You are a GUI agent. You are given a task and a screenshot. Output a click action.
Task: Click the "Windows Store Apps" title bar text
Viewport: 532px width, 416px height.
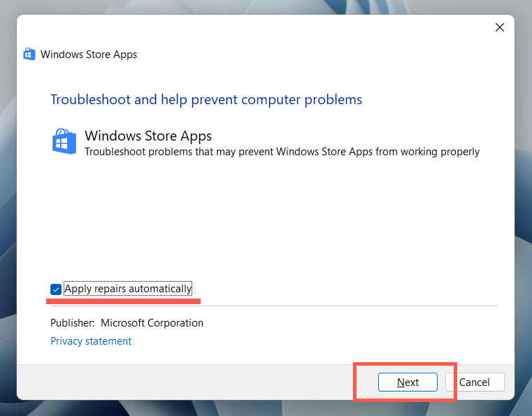pos(89,55)
